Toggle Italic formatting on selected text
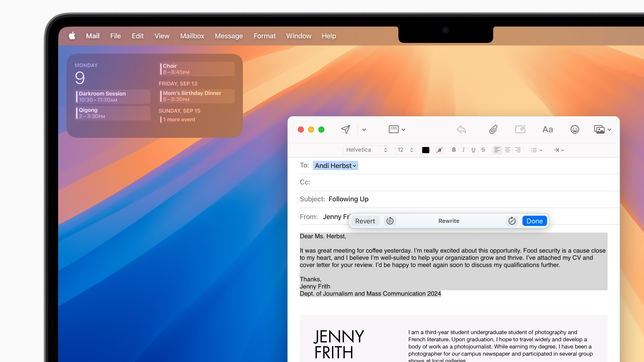The image size is (644, 362). (463, 150)
